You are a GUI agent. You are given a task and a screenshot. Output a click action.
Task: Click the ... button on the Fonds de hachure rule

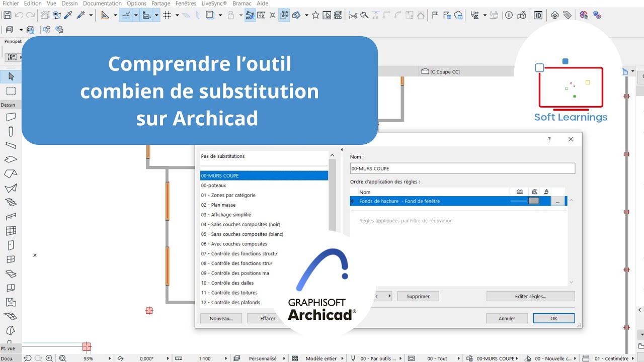click(x=557, y=201)
